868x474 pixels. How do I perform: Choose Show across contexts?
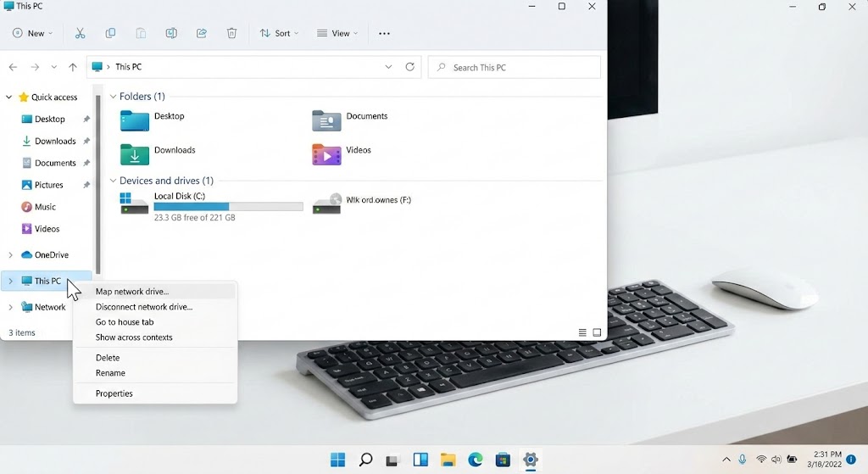click(155, 337)
